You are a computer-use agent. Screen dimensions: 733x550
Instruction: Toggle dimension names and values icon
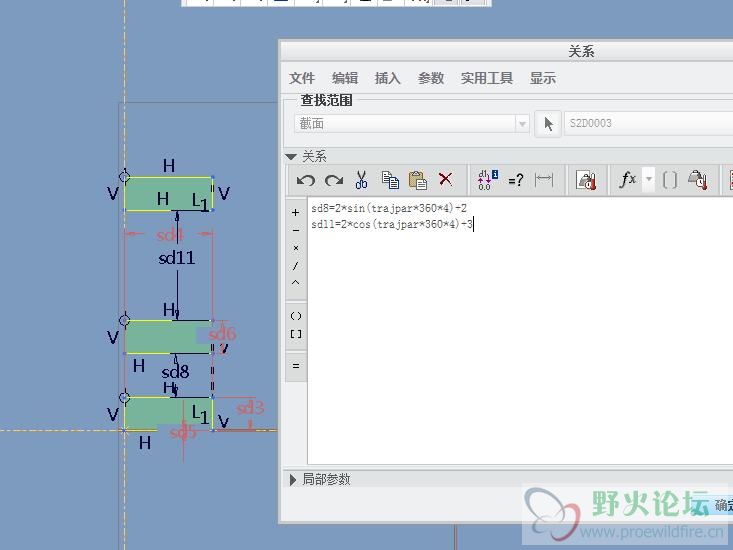point(488,180)
